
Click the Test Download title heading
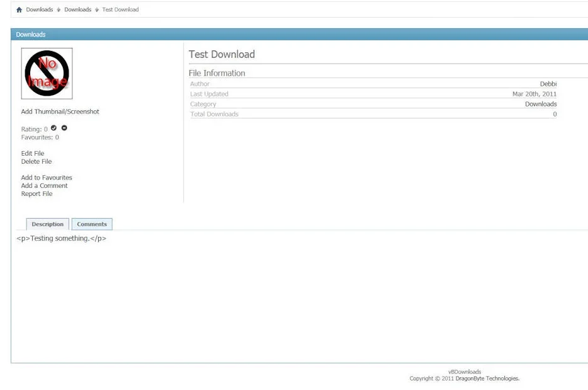coord(222,55)
